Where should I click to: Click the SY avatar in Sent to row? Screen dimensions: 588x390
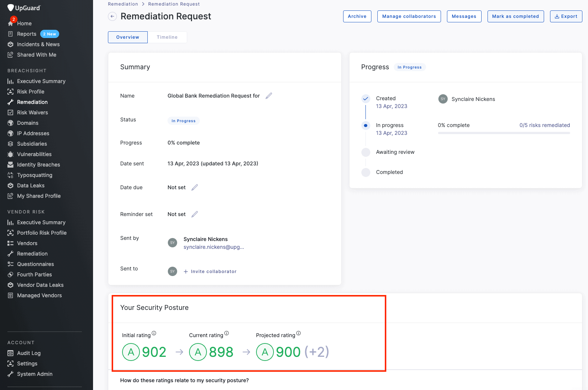click(x=172, y=272)
